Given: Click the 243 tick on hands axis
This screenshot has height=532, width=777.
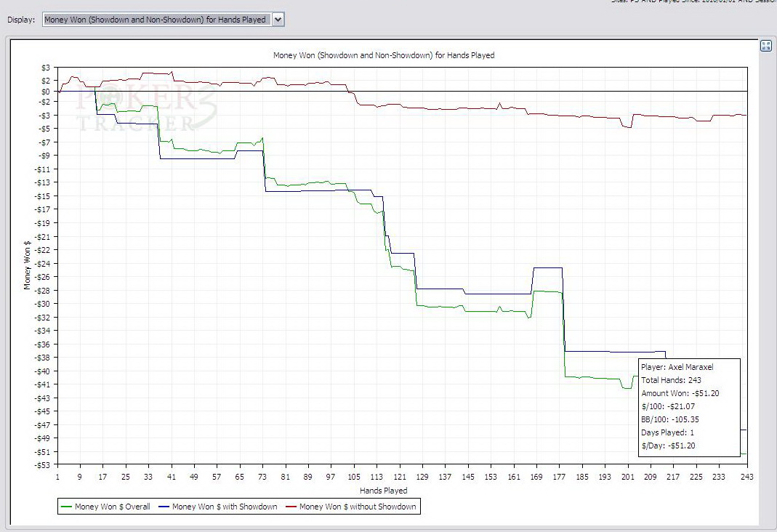Looking at the screenshot, I should pyautogui.click(x=746, y=477).
